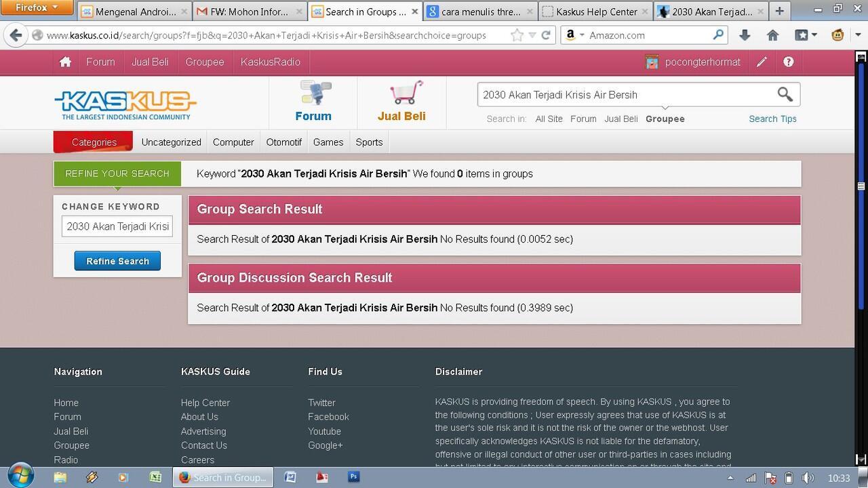The width and height of the screenshot is (868, 488).
Task: Open the Excel icon in the taskbar
Action: [x=155, y=477]
